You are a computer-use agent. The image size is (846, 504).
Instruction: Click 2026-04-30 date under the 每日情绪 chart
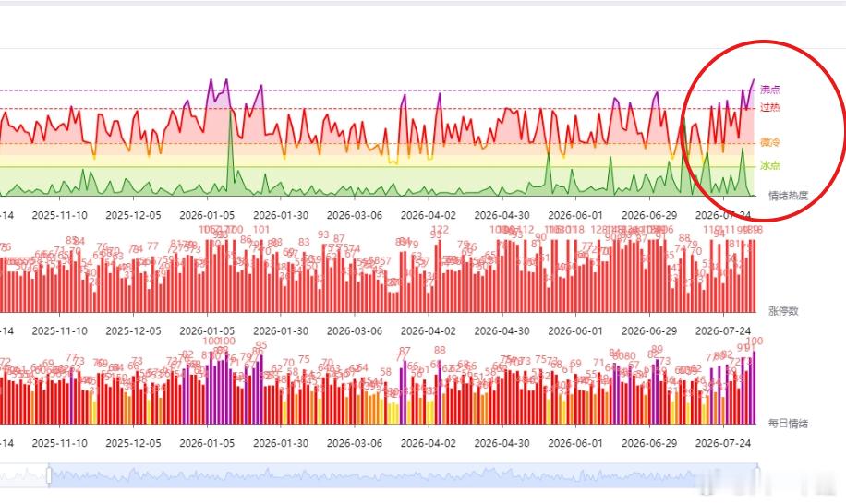pyautogui.click(x=502, y=443)
